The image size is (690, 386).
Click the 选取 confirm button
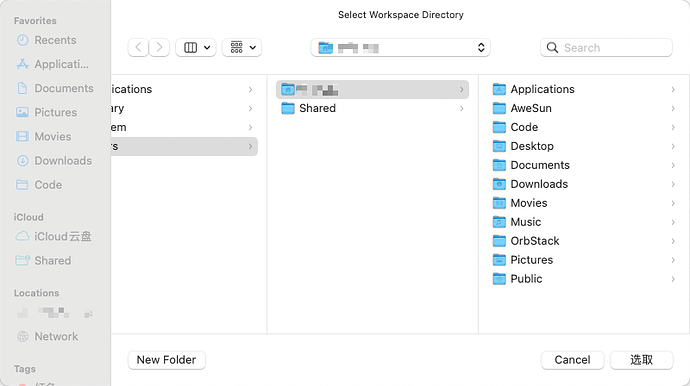(x=642, y=360)
